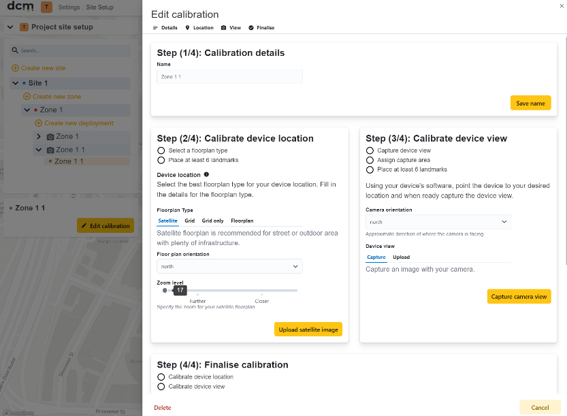Viewport: 567px width, 416px height.
Task: Click the Upload satellite image button
Action: [308, 330]
